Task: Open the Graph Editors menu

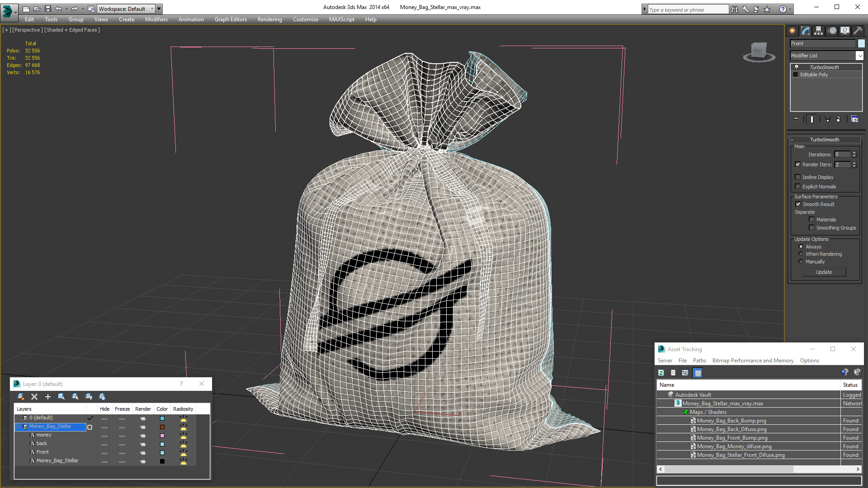Action: click(x=231, y=19)
